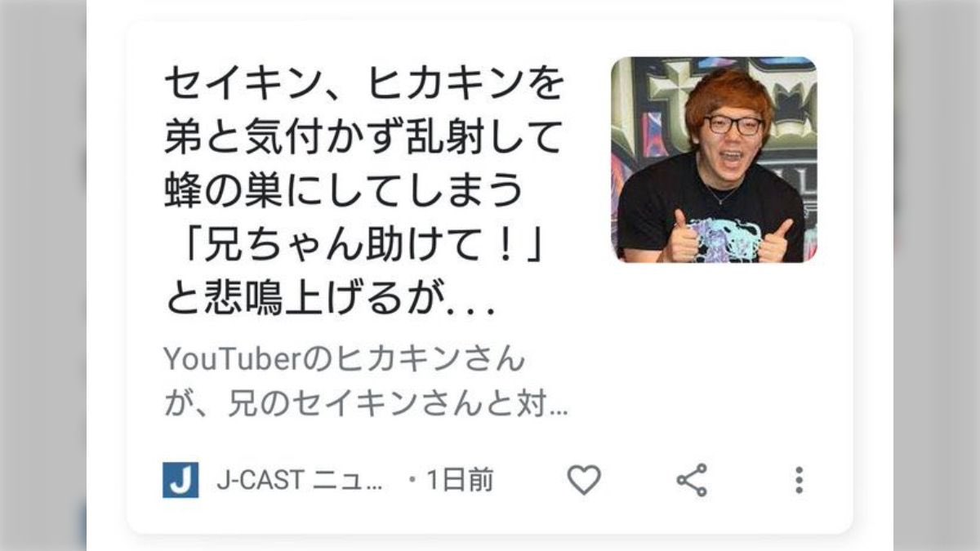Click snippet line が、兄のセイキンさんと対…
This screenshot has height=551, width=980.
[x=366, y=405]
